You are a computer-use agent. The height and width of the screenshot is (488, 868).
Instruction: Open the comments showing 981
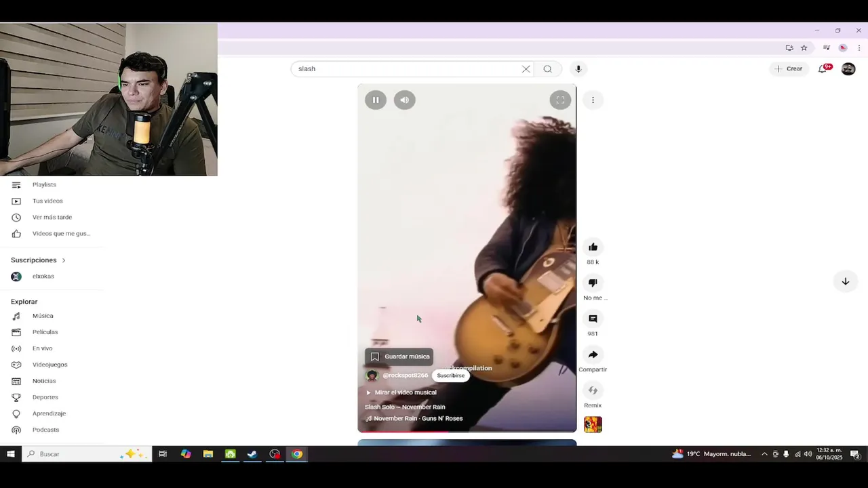(593, 319)
